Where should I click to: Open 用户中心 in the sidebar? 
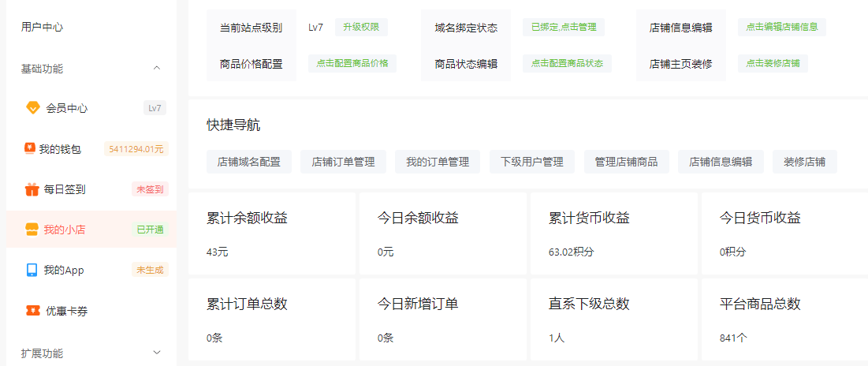pyautogui.click(x=42, y=27)
